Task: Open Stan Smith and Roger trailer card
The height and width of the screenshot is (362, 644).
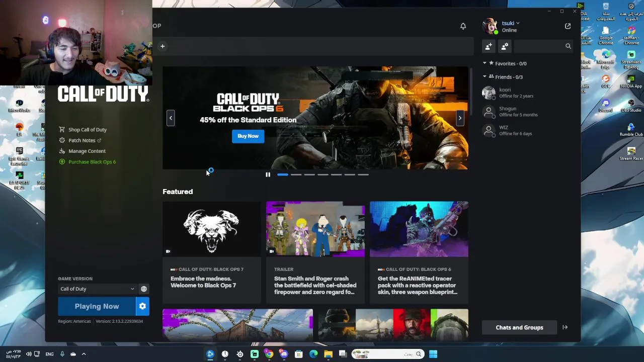Action: (315, 252)
